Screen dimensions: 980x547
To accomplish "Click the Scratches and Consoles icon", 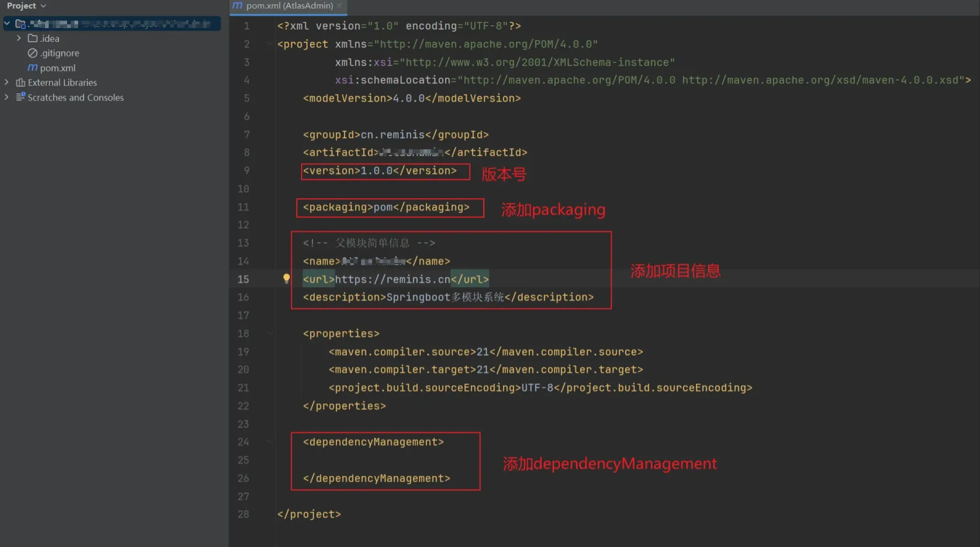I will tap(20, 97).
